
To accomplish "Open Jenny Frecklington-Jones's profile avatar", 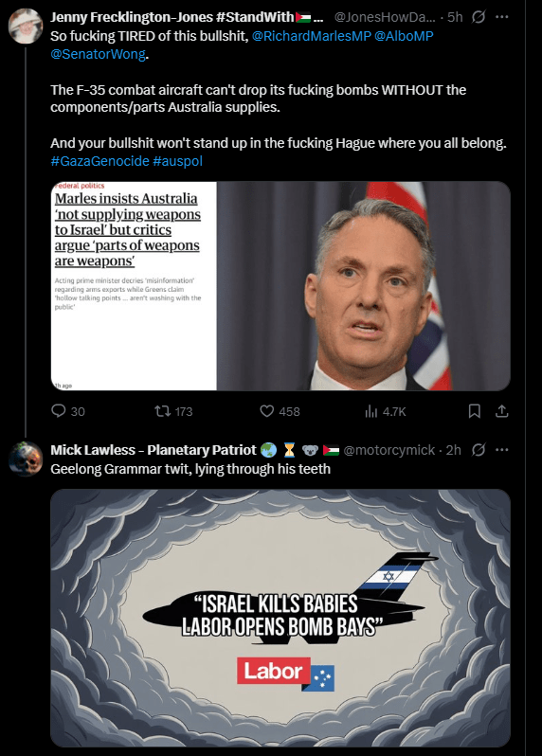I will (x=26, y=26).
